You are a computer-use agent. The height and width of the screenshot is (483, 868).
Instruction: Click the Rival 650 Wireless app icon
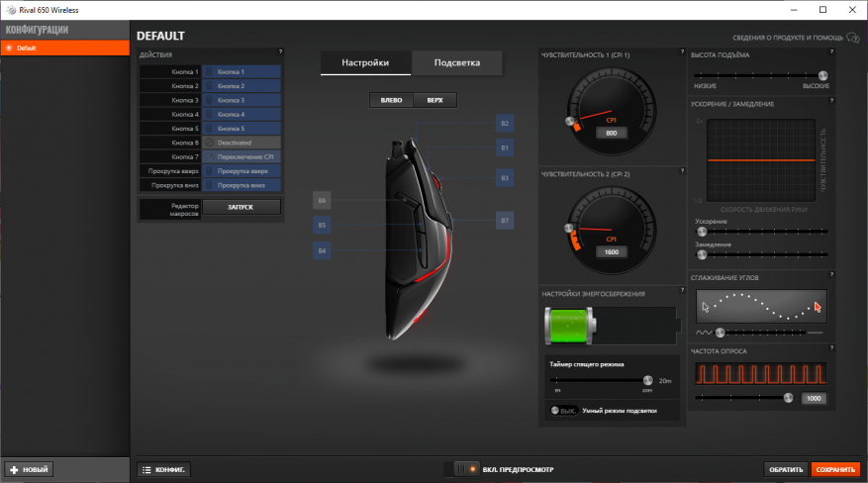click(11, 10)
